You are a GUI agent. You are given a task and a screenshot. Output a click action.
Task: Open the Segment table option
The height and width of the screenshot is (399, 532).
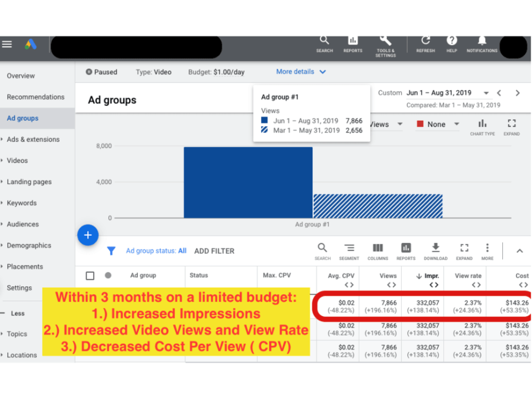pos(349,252)
